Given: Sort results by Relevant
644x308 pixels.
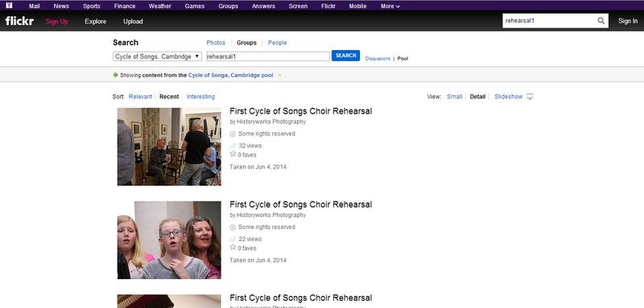Looking at the screenshot, I should tap(140, 97).
